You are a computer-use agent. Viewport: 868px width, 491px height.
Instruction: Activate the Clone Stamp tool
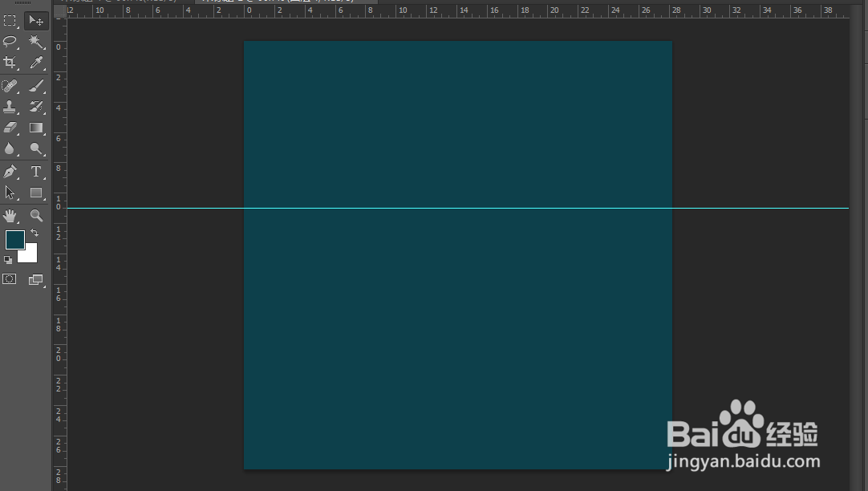point(10,107)
